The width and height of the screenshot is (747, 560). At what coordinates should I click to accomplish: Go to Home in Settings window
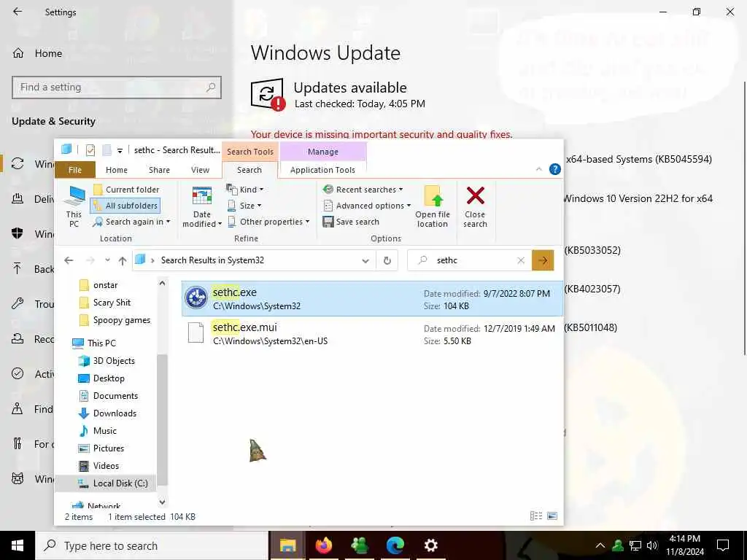[x=37, y=53]
